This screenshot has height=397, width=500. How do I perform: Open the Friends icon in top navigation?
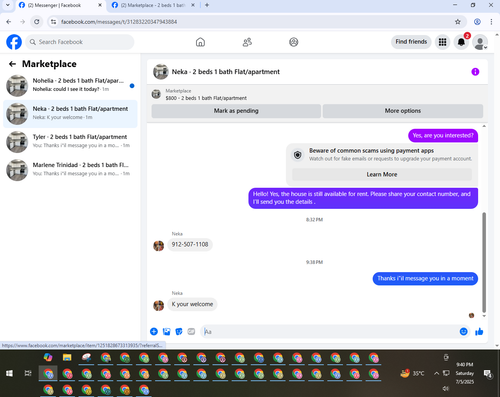point(247,42)
